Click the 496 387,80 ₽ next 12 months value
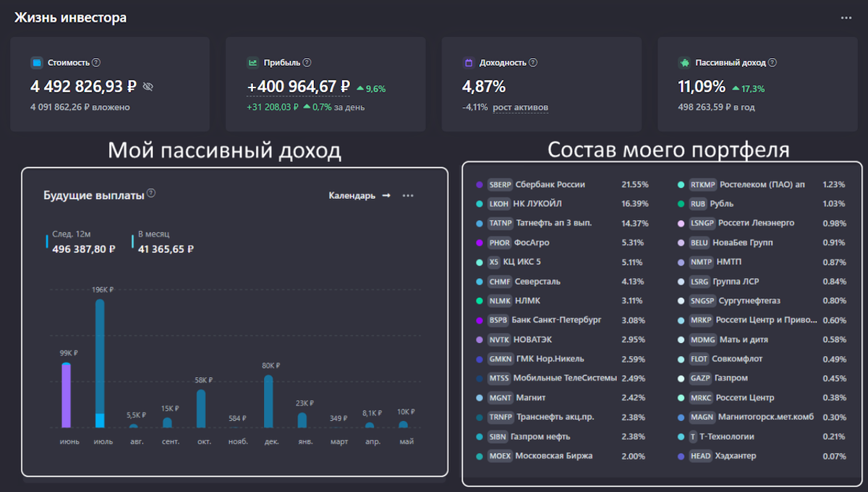This screenshot has height=492, width=868. coord(84,249)
